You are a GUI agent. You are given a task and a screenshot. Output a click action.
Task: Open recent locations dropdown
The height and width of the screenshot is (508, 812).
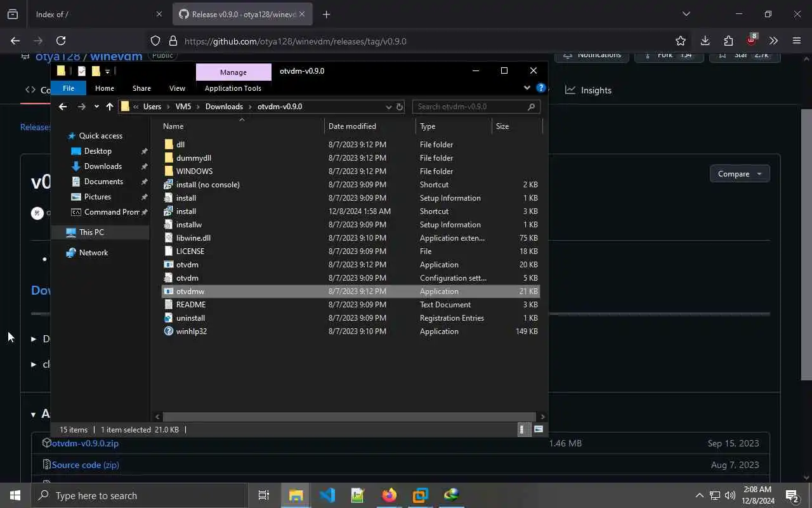[x=96, y=107]
